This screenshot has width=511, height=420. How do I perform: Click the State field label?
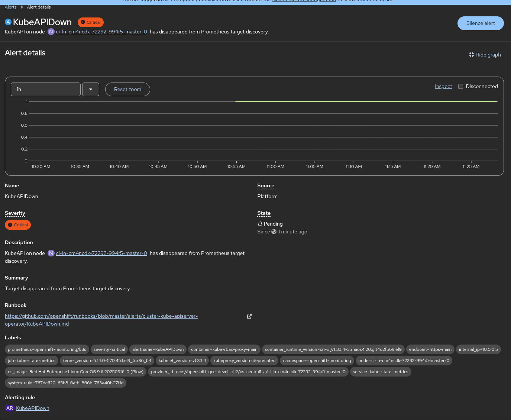pos(264,213)
